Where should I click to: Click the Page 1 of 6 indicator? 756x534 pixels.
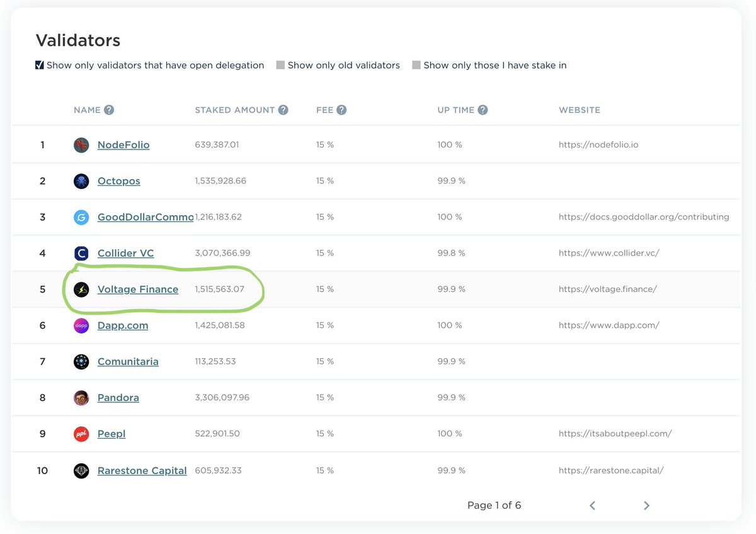495,506
